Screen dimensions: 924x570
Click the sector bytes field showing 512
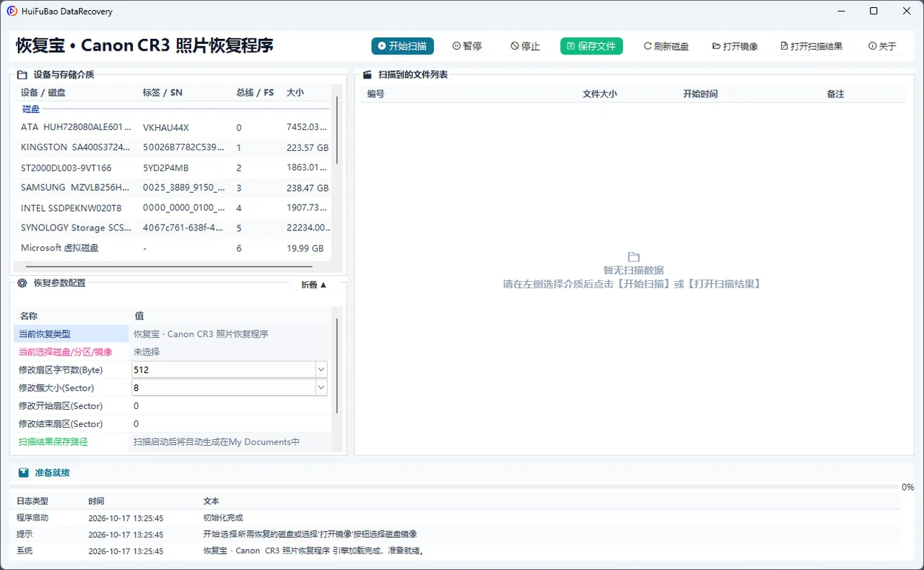point(224,369)
